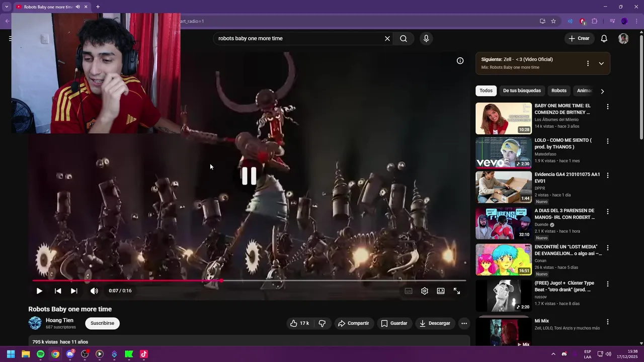Toggle subtitles/captions button in player
The height and width of the screenshot is (362, 644).
(x=409, y=291)
